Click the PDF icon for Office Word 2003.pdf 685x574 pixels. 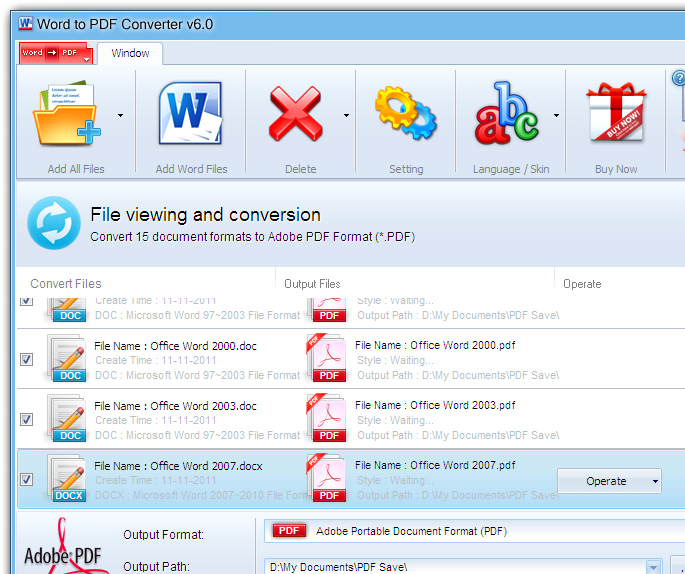point(327,418)
